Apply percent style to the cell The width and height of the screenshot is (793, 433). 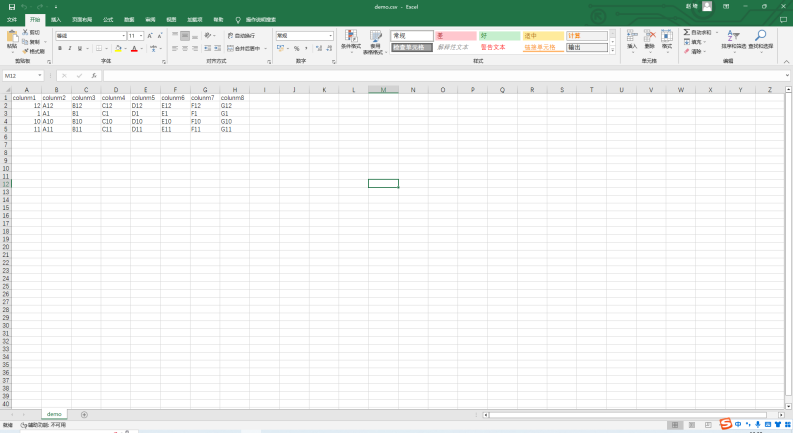click(x=296, y=49)
